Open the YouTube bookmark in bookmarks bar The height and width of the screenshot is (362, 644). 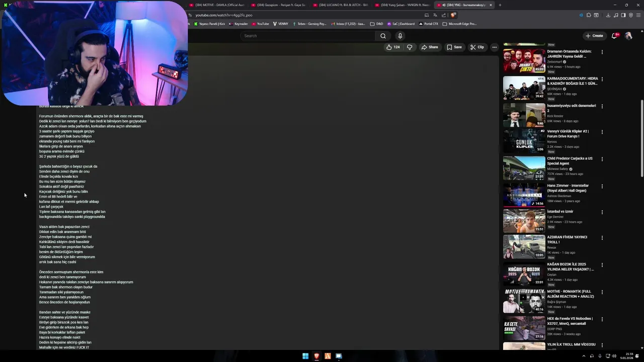point(261,24)
